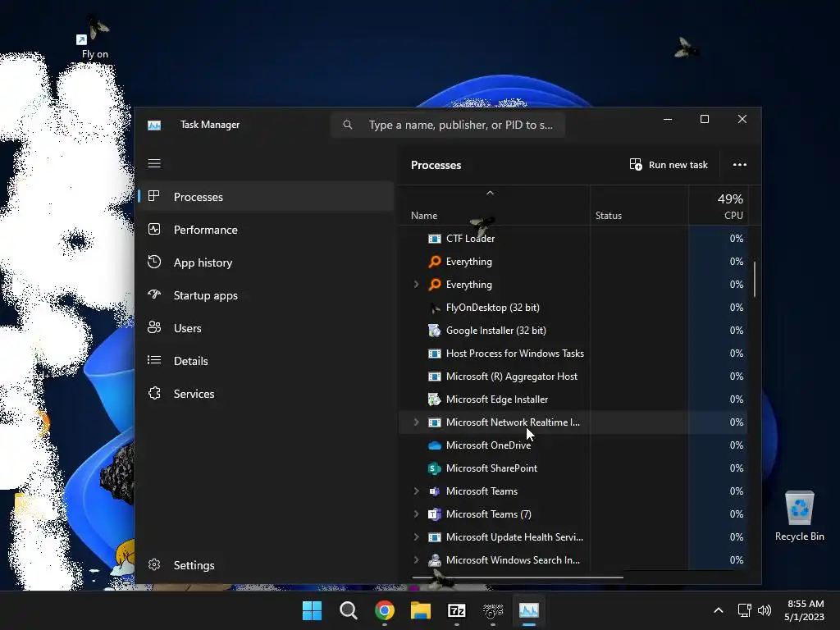Click the Microsoft Teams (7) icon
Image resolution: width=840 pixels, height=630 pixels.
pos(435,514)
